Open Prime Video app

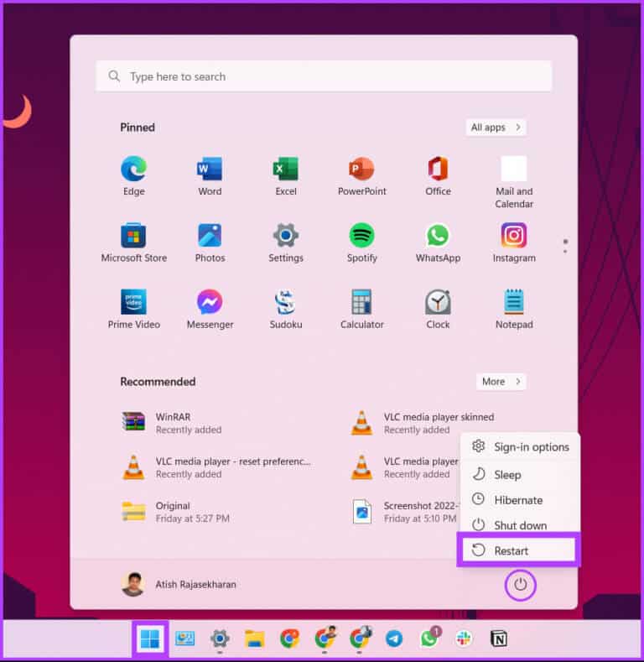point(134,310)
